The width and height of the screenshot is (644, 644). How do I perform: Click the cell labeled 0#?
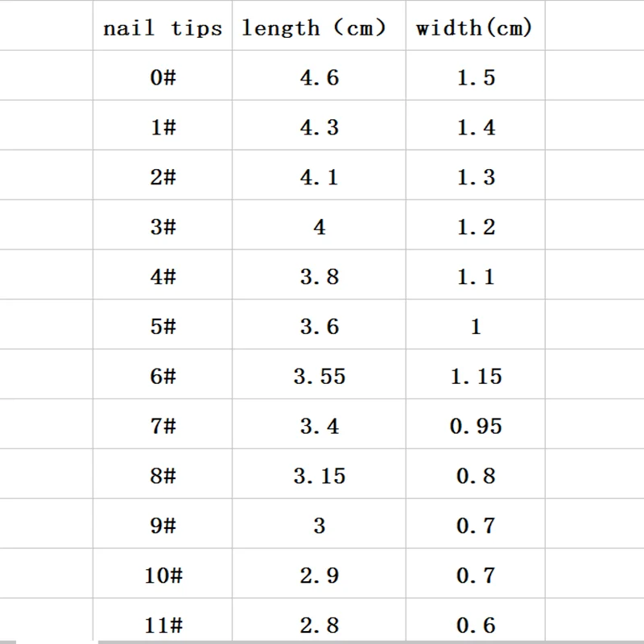pyautogui.click(x=163, y=76)
